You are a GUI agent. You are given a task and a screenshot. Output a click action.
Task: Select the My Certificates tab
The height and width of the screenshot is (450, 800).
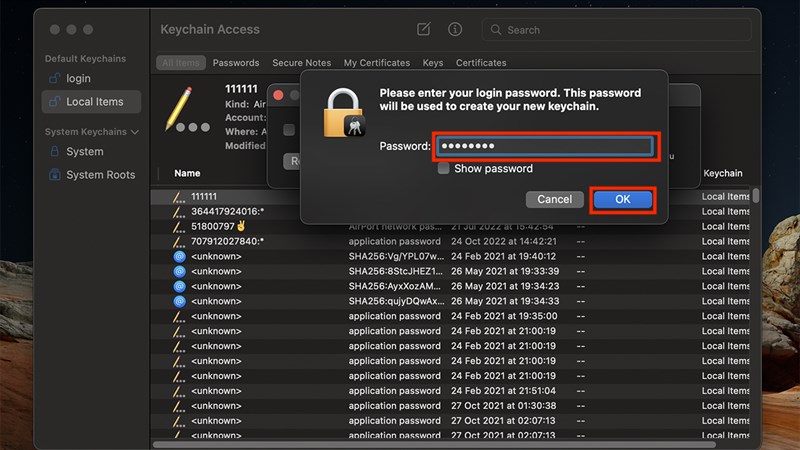click(x=377, y=63)
